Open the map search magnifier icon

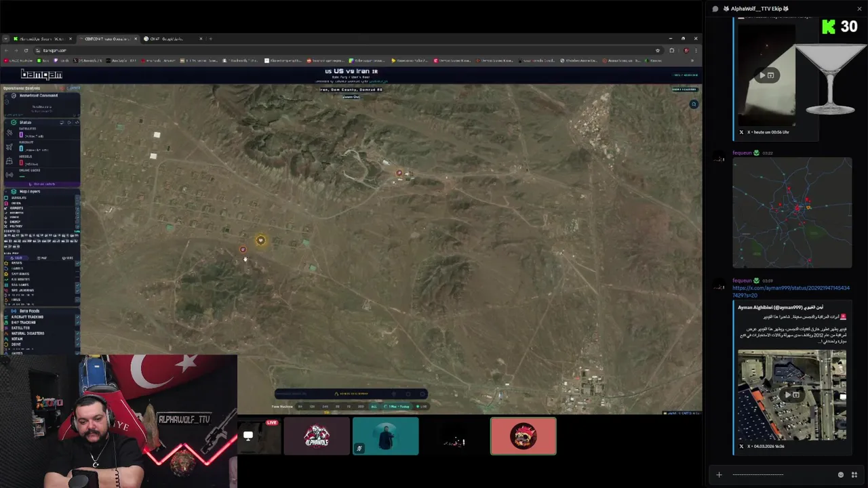click(693, 104)
